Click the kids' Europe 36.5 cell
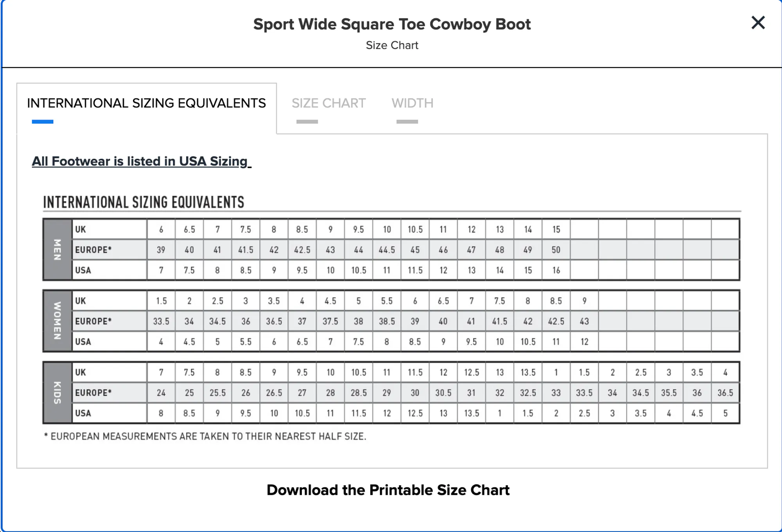782x532 pixels. (725, 393)
